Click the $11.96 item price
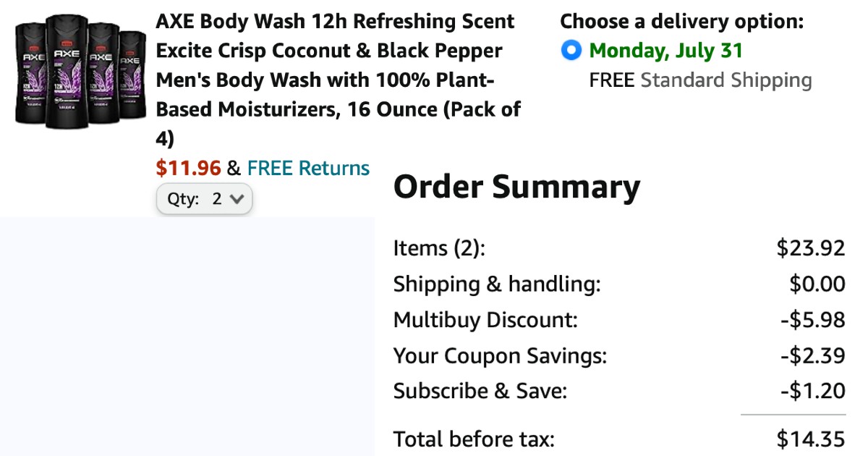This screenshot has width=868, height=456. tap(188, 169)
